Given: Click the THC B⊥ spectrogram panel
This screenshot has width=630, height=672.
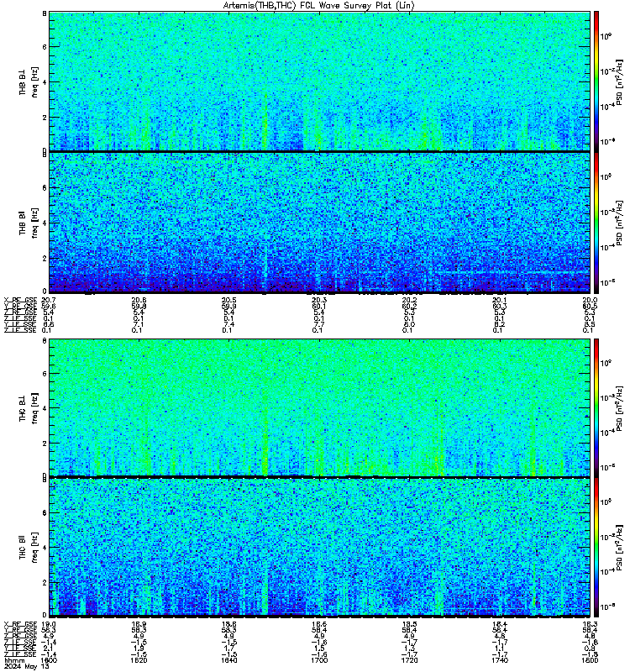Looking at the screenshot, I should [x=320, y=407].
